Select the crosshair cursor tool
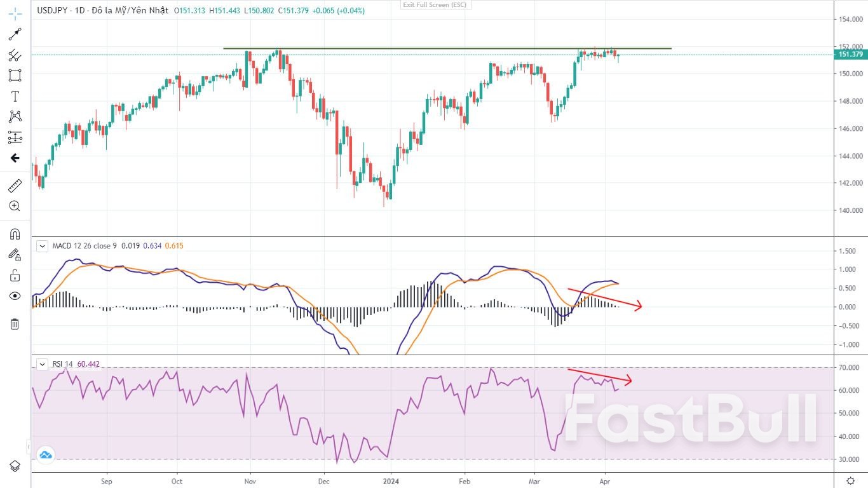868x488 pixels. coord(15,13)
